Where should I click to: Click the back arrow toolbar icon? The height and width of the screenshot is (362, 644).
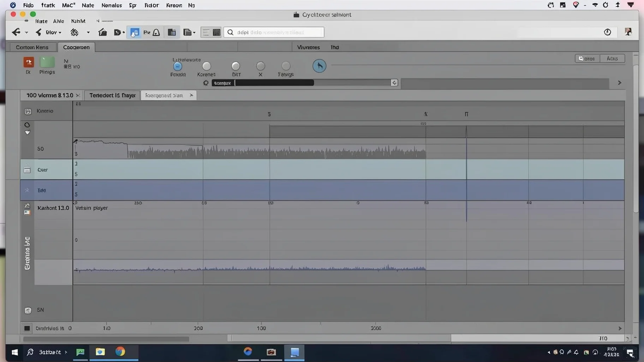(x=16, y=32)
